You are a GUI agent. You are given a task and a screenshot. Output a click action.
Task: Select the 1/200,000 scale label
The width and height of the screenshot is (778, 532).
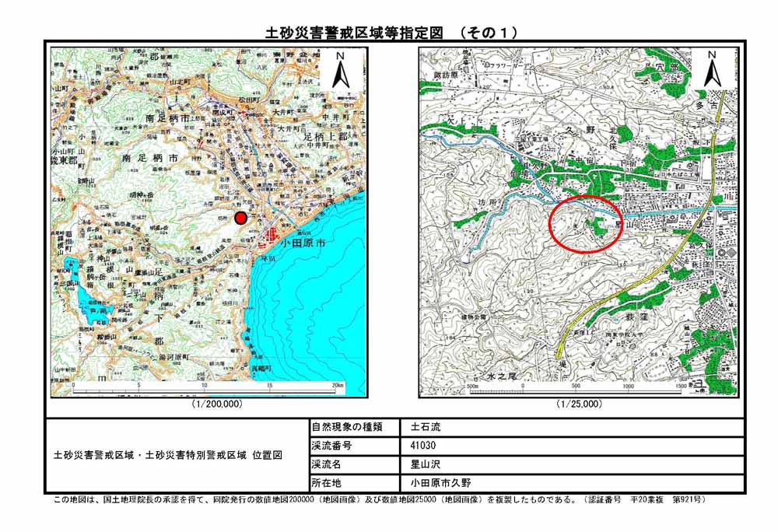pos(216,404)
